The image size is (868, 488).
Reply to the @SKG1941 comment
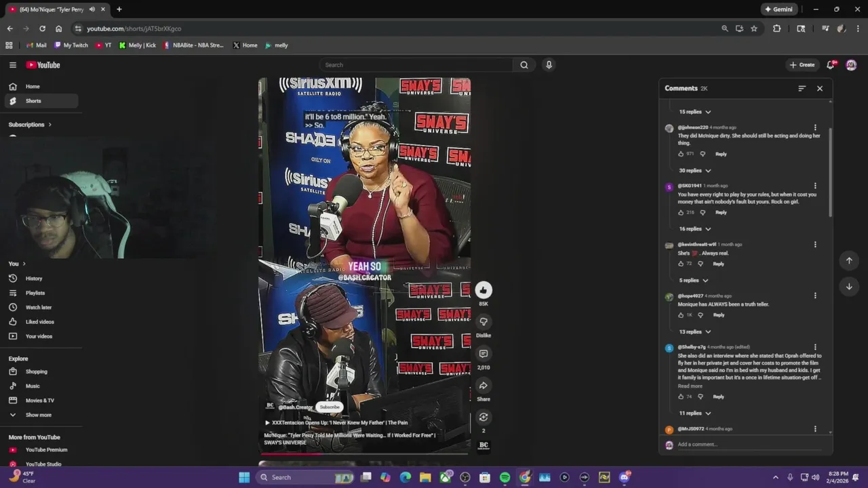coord(721,212)
